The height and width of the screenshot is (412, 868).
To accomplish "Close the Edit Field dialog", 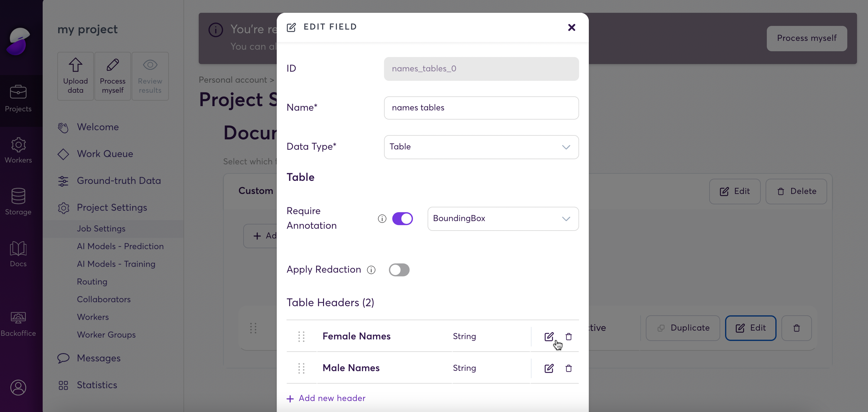I will click(x=571, y=27).
